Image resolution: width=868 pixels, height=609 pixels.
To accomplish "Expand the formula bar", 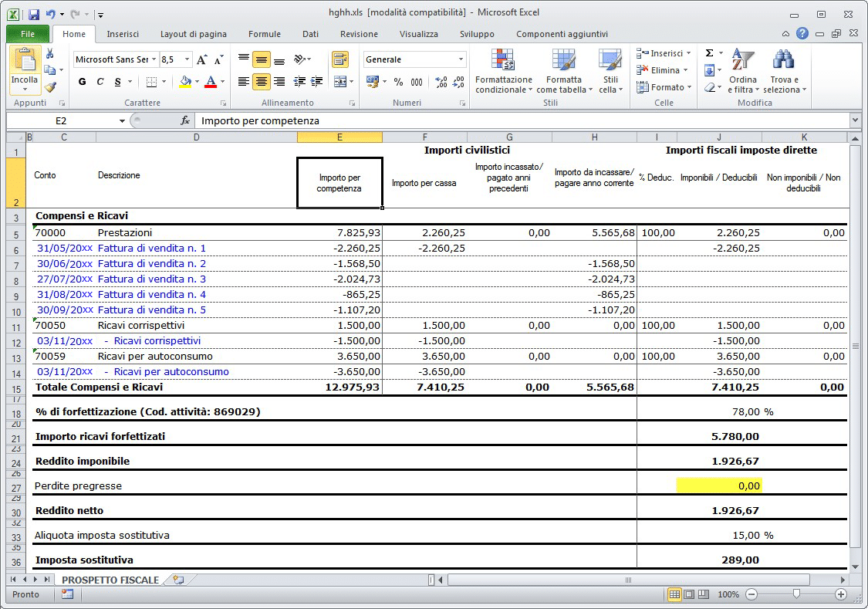I will tap(855, 120).
